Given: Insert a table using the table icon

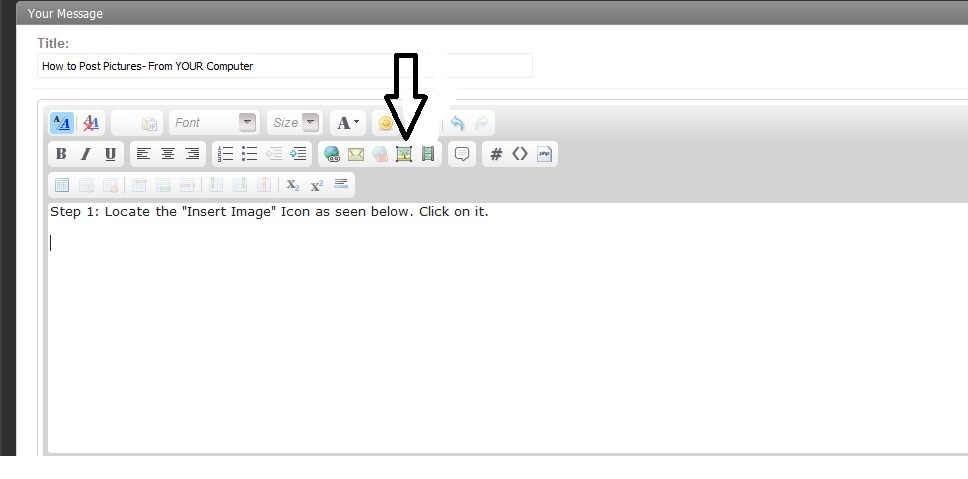Looking at the screenshot, I should click(61, 185).
